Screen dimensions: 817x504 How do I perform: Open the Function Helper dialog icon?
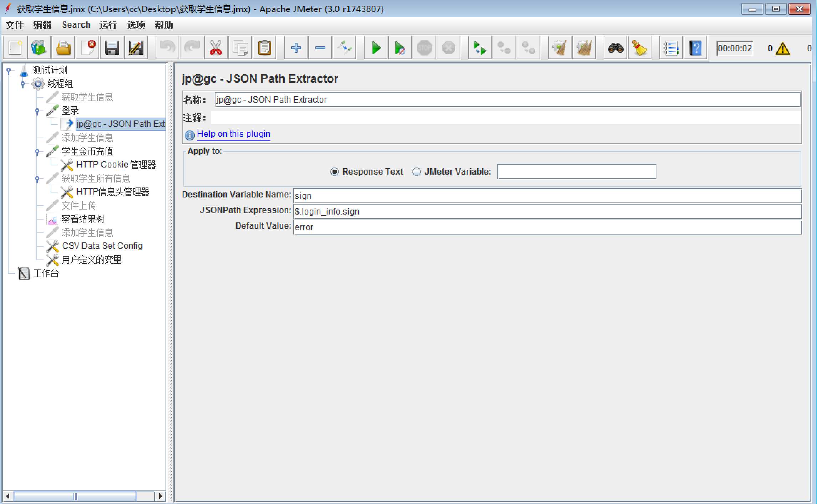coord(671,48)
